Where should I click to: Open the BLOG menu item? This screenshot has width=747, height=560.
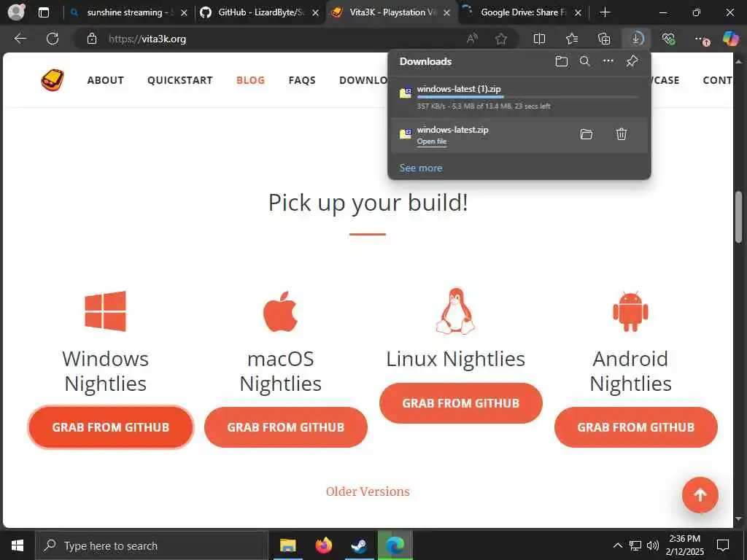(x=251, y=80)
